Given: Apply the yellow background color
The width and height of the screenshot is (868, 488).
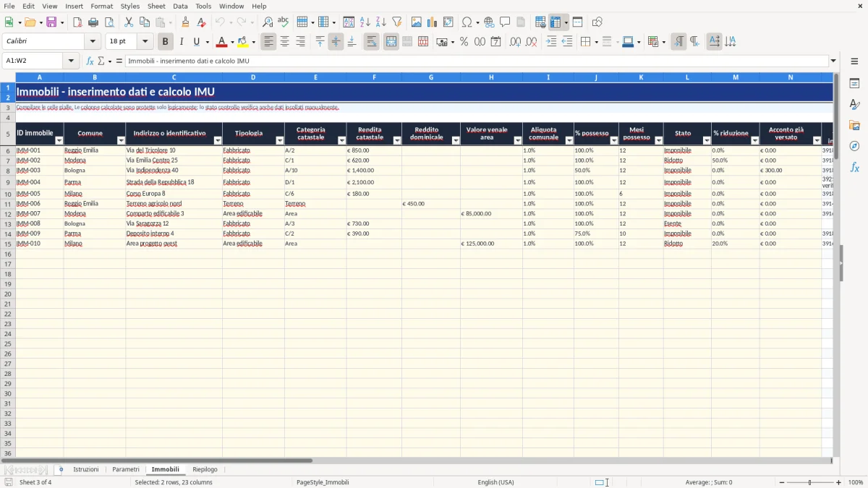Looking at the screenshot, I should [x=243, y=42].
